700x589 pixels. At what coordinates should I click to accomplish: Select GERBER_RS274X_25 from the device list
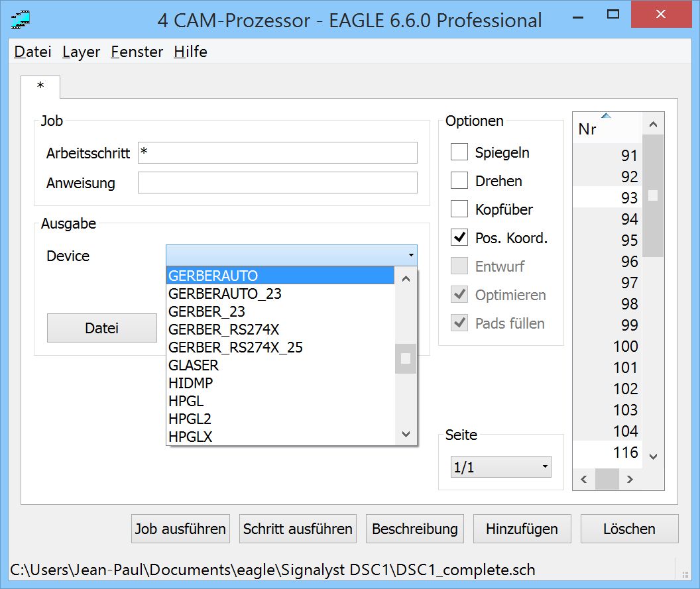[280, 347]
